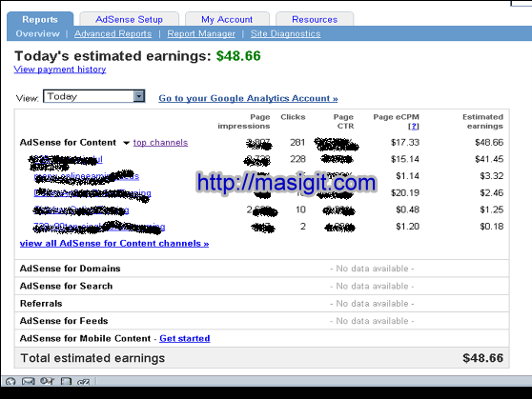Click the Page eCPM value $1.20
Viewport: 532px width, 399px height.
coord(407,227)
